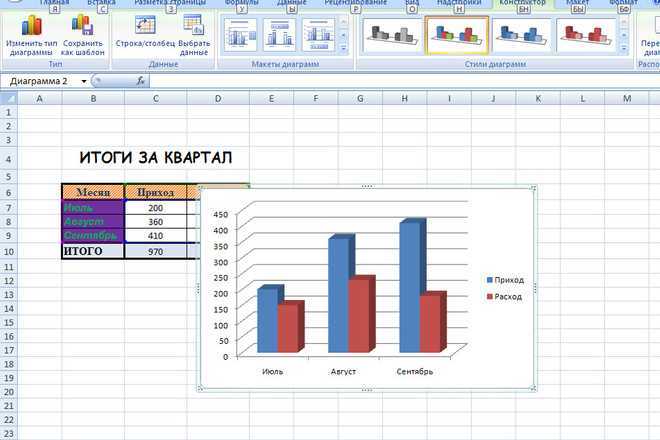Apply the third chart layout thumbnail
The width and height of the screenshot is (660, 440).
click(319, 35)
